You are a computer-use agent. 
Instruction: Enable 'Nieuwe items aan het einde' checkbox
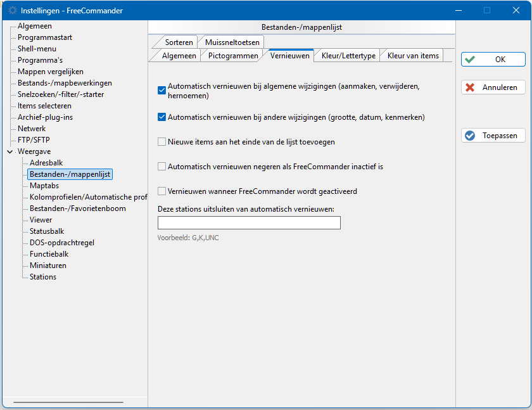[162, 141]
